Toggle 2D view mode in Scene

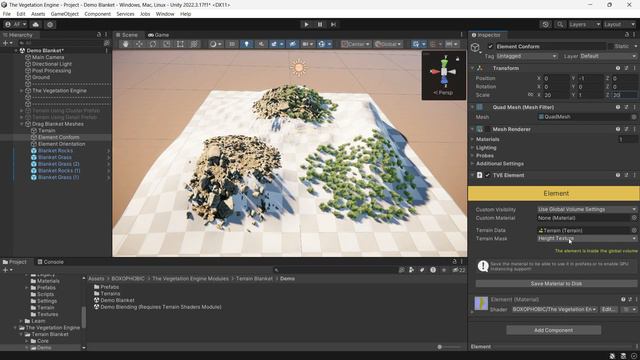coord(232,44)
